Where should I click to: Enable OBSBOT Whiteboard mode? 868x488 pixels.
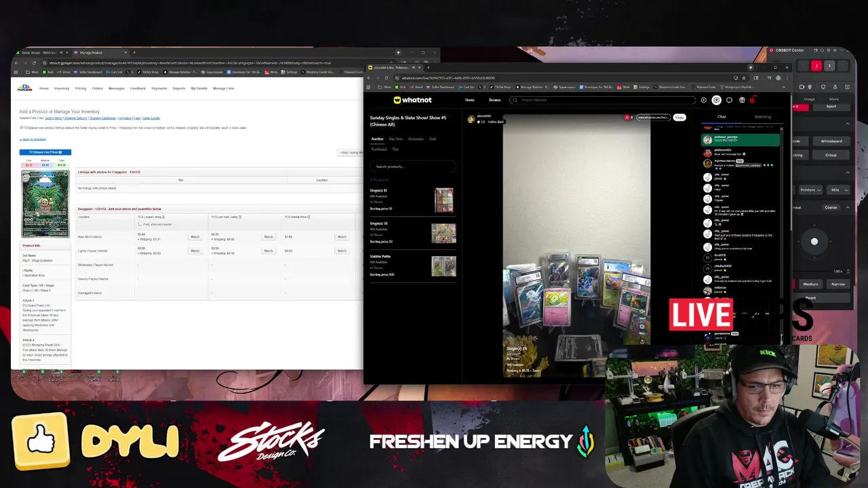tap(831, 141)
